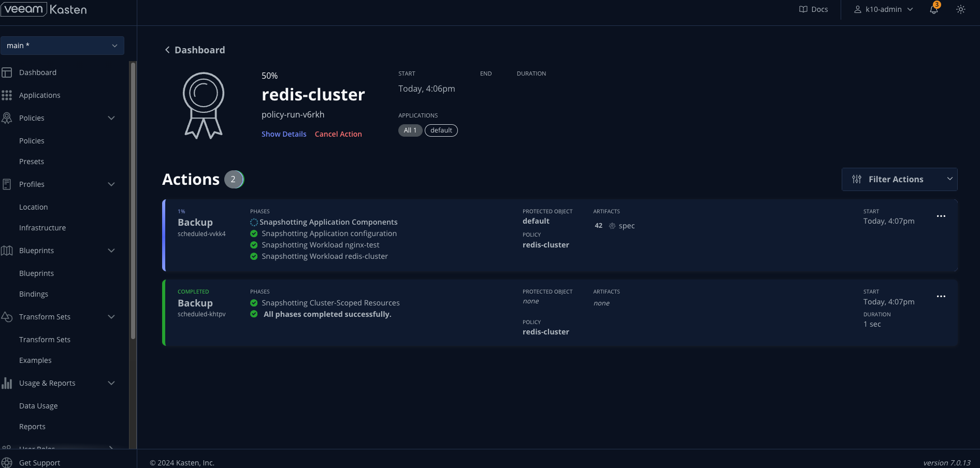Click the Profiles sidebar icon

[7, 184]
